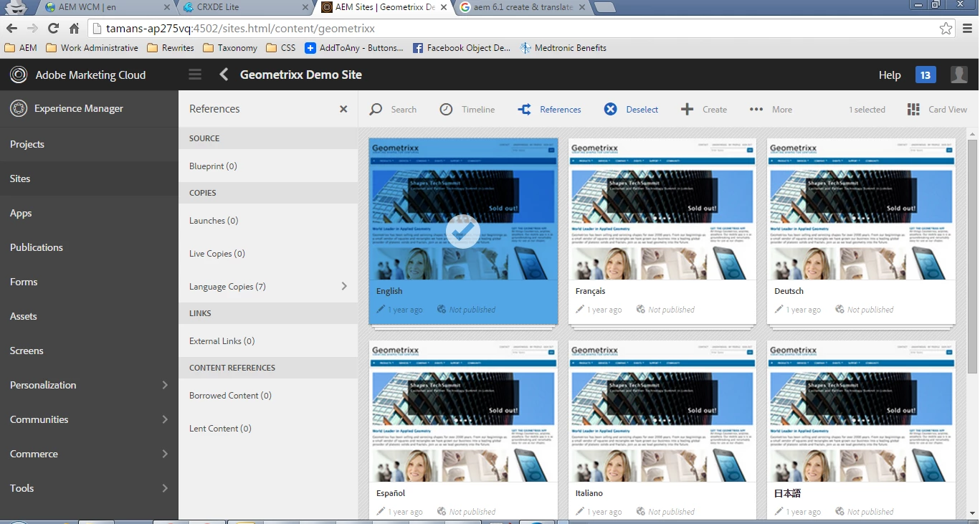This screenshot has height=524, width=980.
Task: Select Borrowed Content (0) reference row
Action: 268,395
